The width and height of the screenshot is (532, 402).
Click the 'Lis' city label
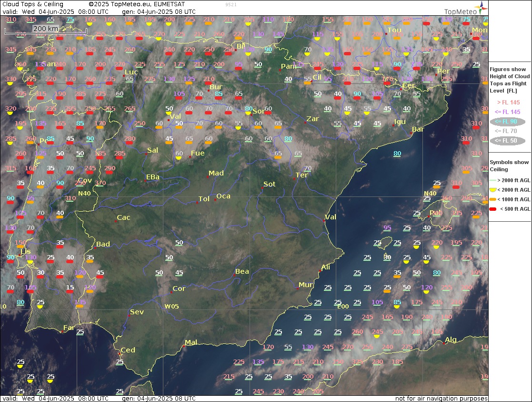coord(25,251)
